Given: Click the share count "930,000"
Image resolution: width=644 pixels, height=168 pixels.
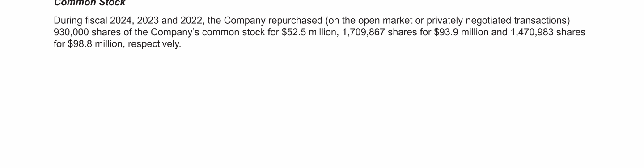Looking at the screenshot, I should pyautogui.click(x=71, y=32).
